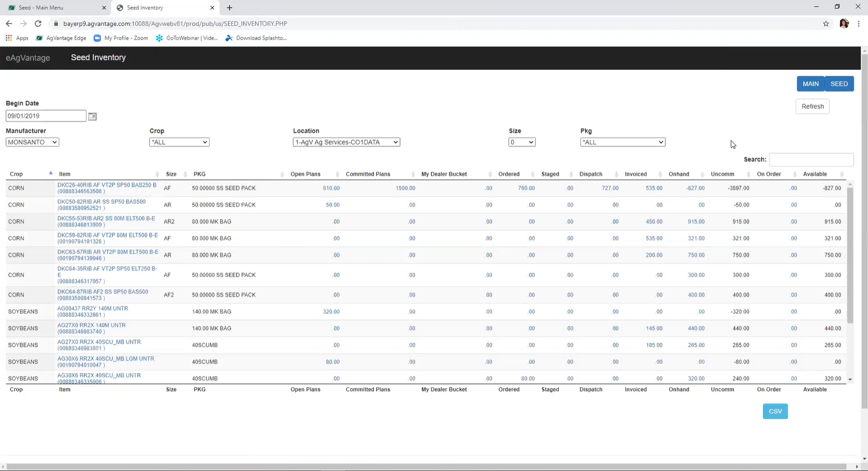The height and width of the screenshot is (471, 868).
Task: Open the Manufacturer dropdown
Action: (32, 142)
